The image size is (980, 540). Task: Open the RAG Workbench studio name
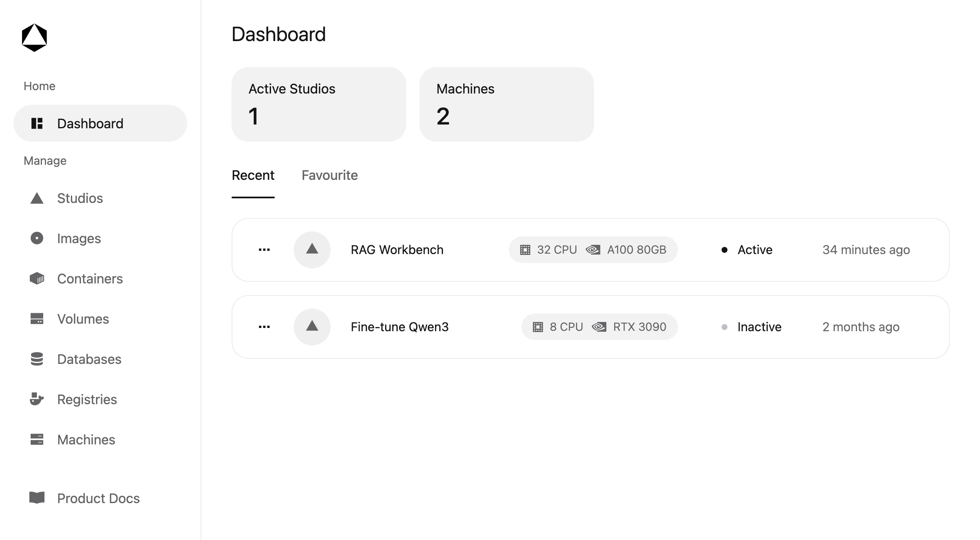click(397, 250)
